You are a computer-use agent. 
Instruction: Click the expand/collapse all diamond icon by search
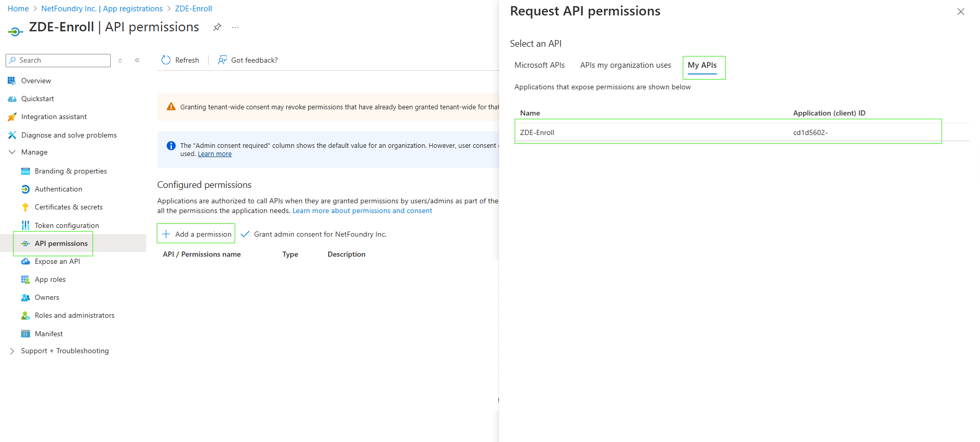(120, 61)
